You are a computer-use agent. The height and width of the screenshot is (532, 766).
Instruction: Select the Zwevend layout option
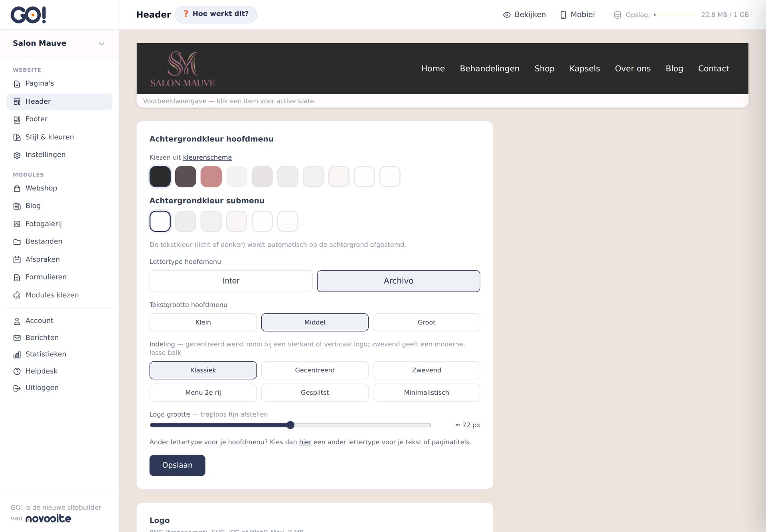(x=426, y=370)
